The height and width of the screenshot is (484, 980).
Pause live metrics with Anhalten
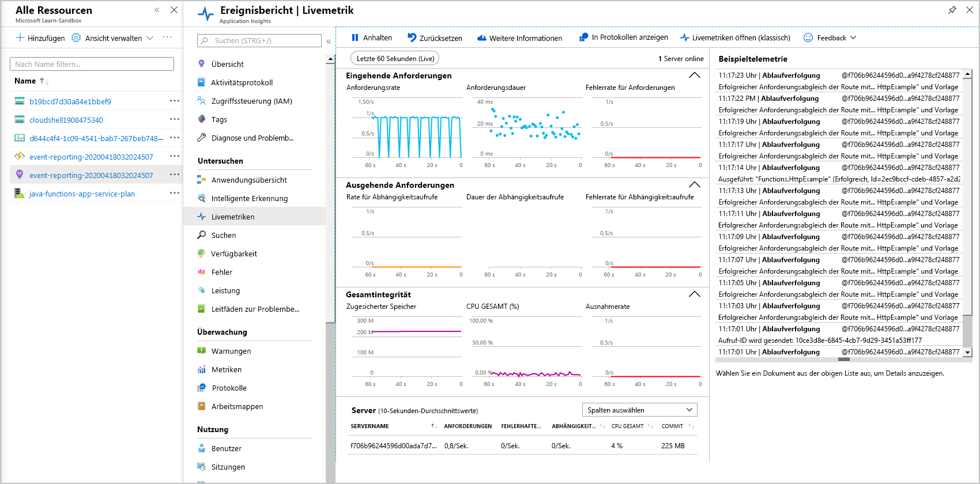[x=372, y=38]
